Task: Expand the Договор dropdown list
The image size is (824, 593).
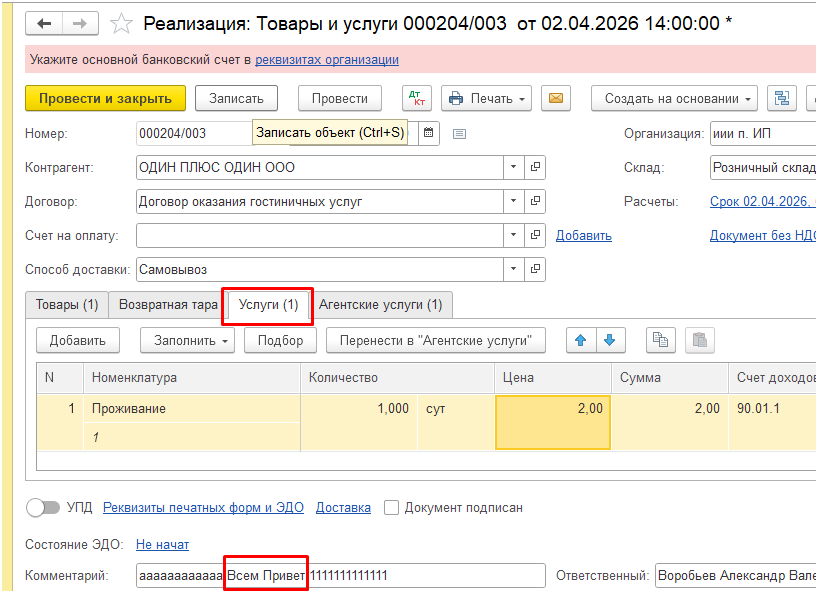Action: pyautogui.click(x=512, y=201)
